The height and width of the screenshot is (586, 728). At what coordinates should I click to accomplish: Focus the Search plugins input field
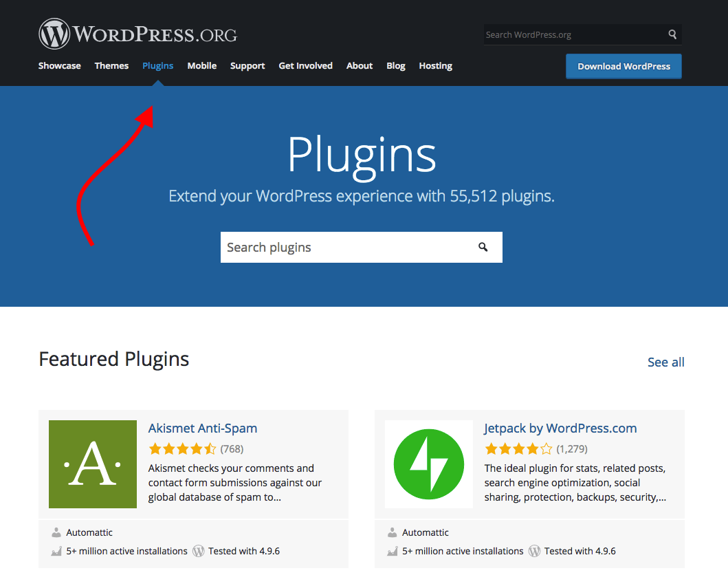point(344,247)
